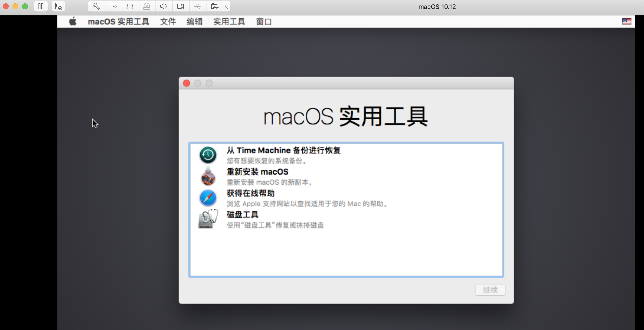Click the USB devices icon
The height and width of the screenshot is (330, 644).
[197, 6]
